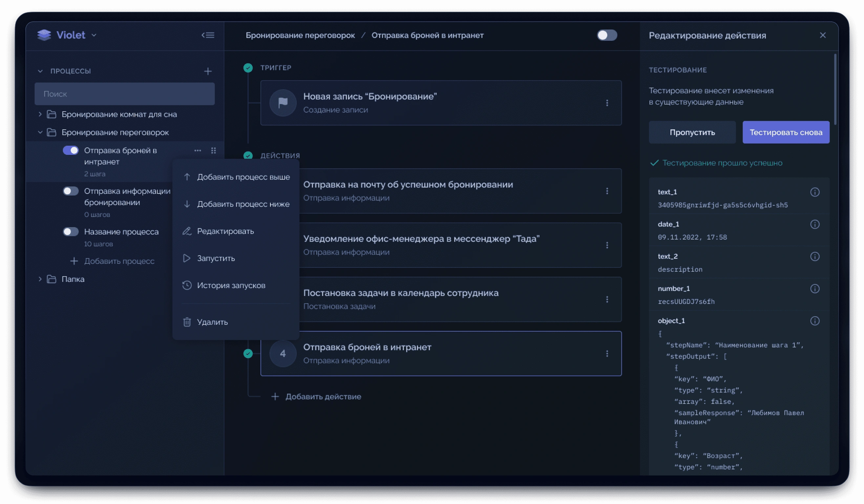Click the info icon next to date_1

[x=815, y=224]
